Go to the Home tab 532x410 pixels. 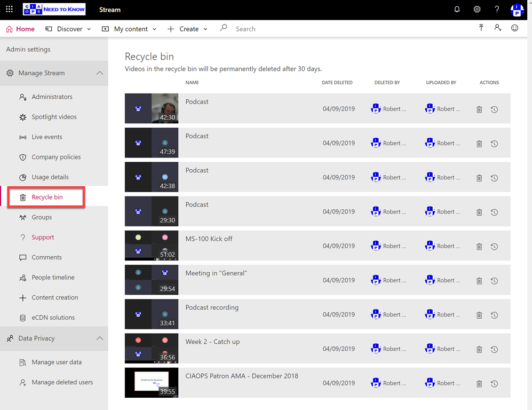coord(20,29)
